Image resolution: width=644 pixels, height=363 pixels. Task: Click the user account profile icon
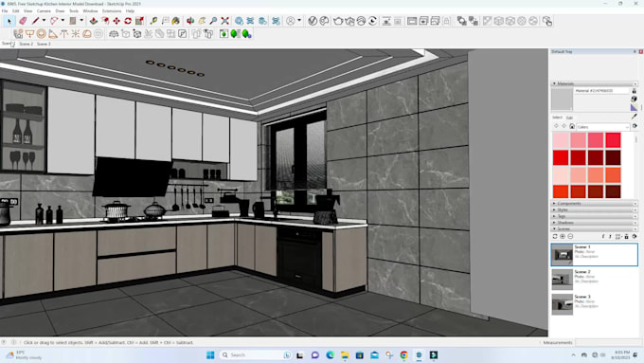(291, 21)
